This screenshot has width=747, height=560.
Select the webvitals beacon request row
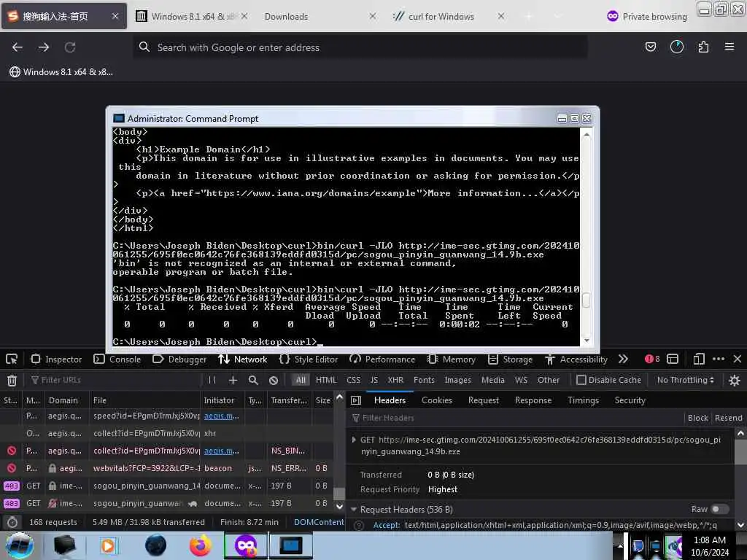click(x=167, y=468)
